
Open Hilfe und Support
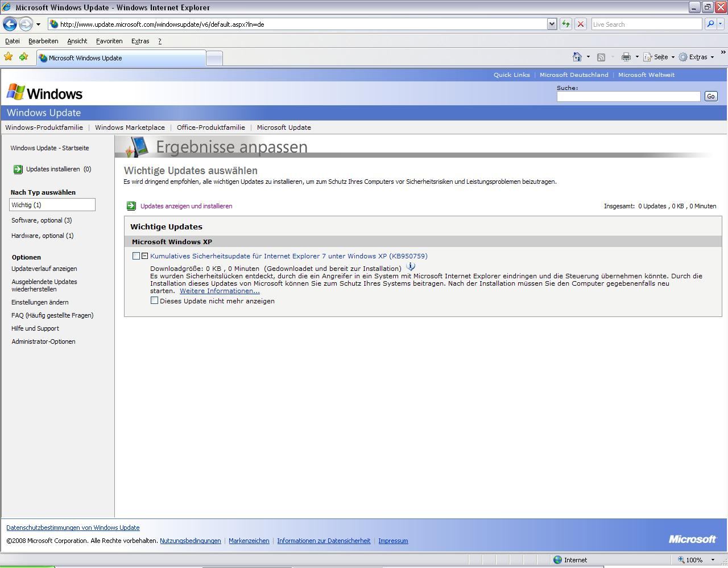(35, 328)
